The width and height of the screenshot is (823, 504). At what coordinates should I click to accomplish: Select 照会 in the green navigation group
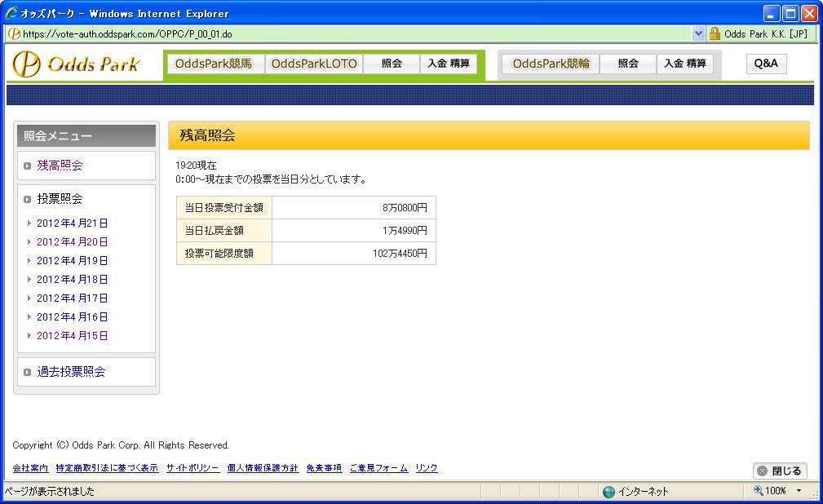click(x=392, y=64)
